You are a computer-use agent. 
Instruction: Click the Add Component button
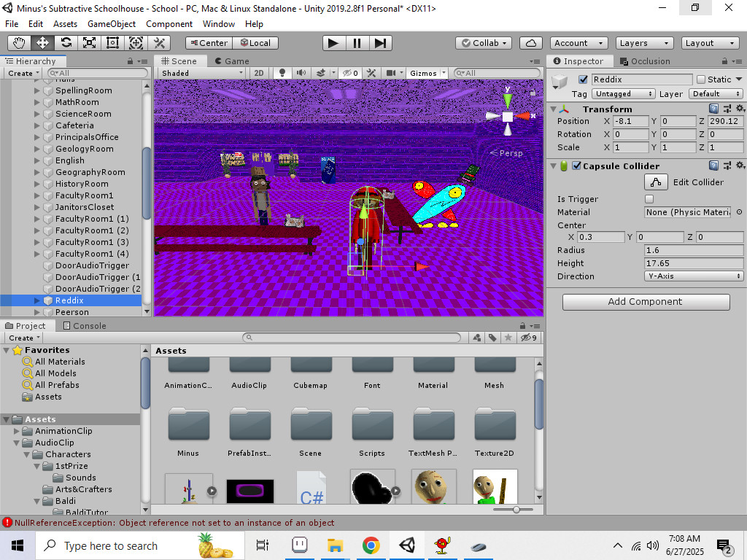[645, 302]
